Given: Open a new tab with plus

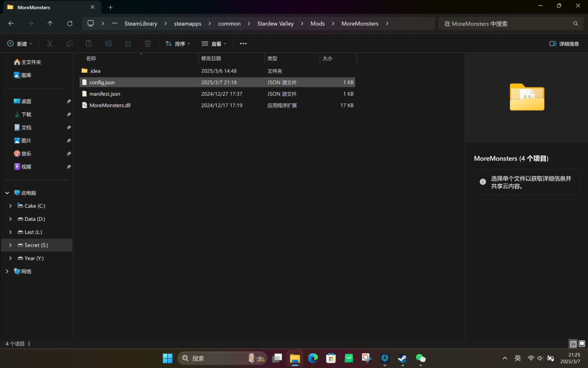Looking at the screenshot, I should [x=110, y=7].
